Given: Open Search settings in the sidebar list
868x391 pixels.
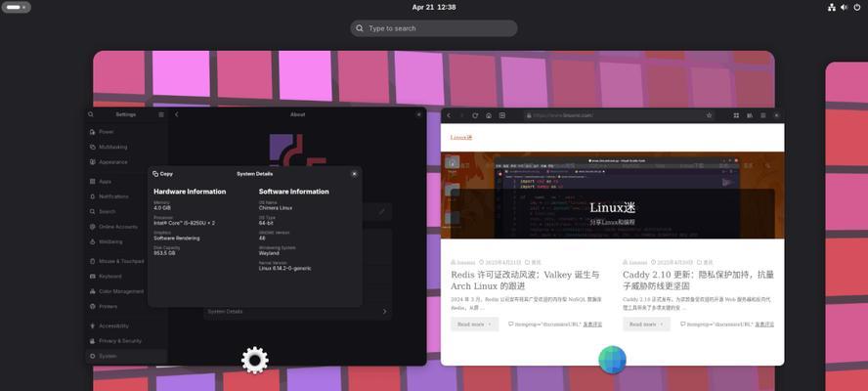Looking at the screenshot, I should click(x=126, y=211).
